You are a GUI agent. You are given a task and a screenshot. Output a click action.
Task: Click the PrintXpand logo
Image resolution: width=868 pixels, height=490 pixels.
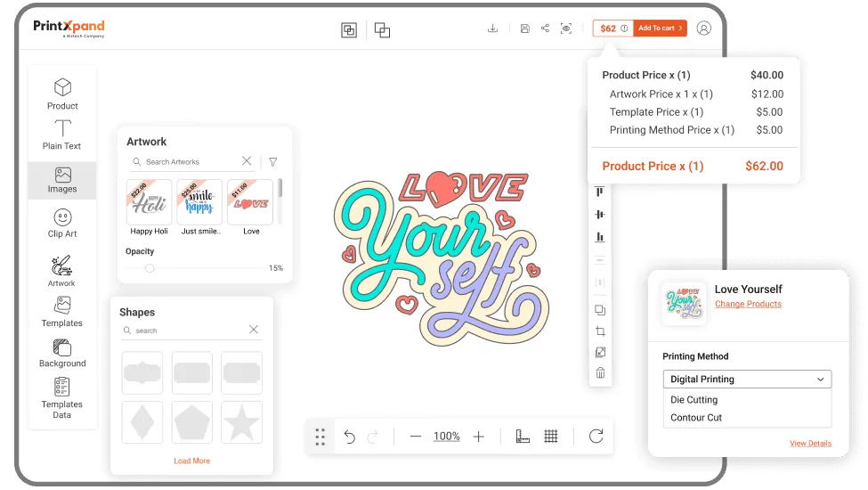(x=69, y=28)
